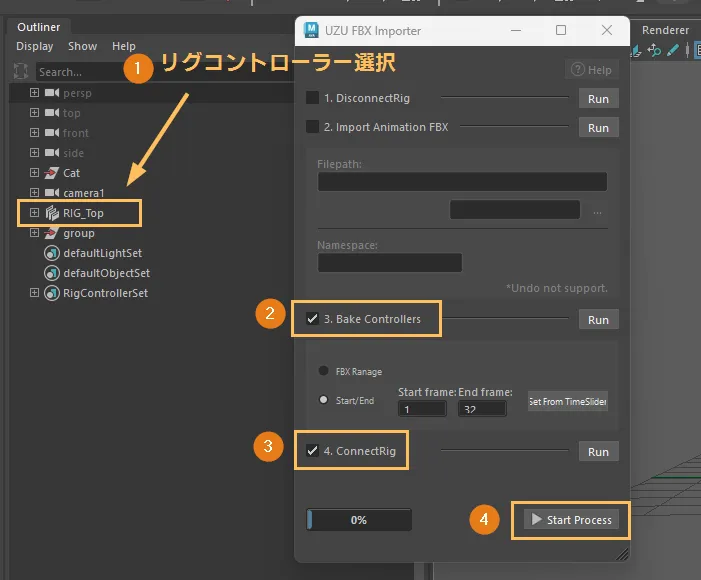Click the top camera icon in Outliner
This screenshot has height=580, width=701.
52,112
